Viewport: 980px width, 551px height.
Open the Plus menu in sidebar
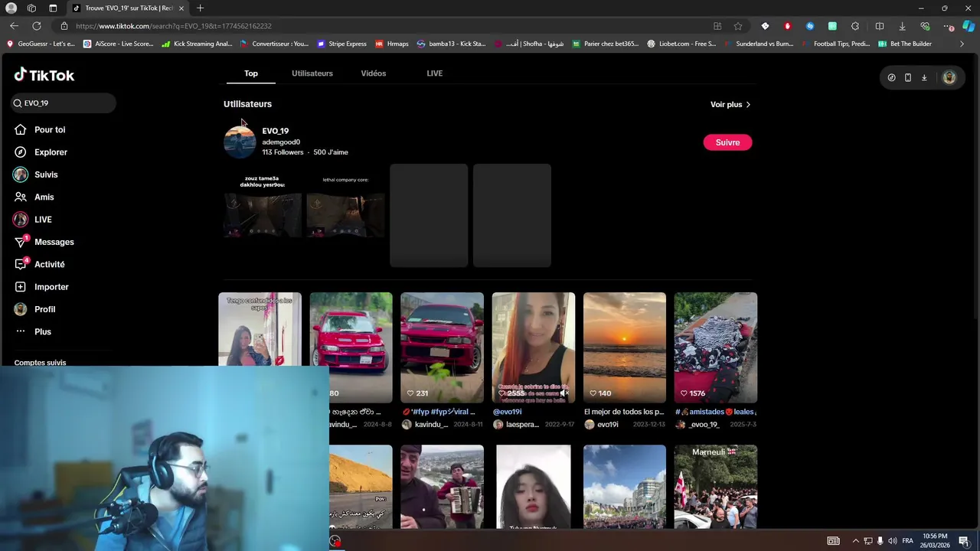click(33, 331)
